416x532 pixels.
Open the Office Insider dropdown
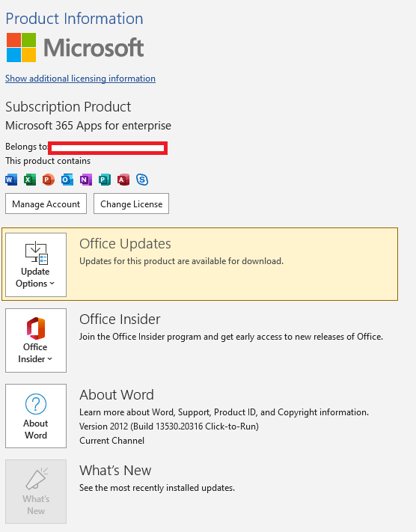36,340
